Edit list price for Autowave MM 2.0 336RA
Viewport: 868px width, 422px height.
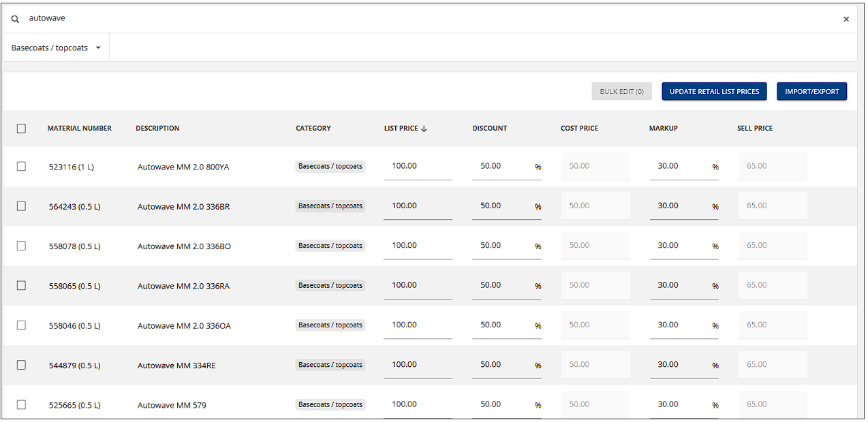coord(418,285)
